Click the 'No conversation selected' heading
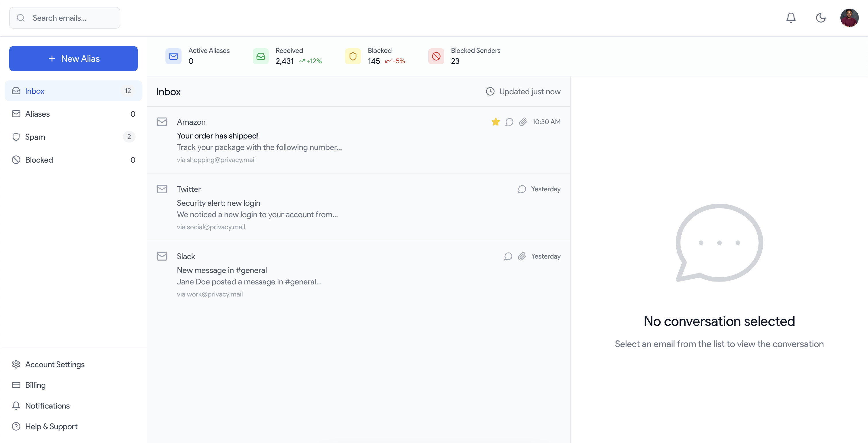The height and width of the screenshot is (443, 868). tap(719, 321)
